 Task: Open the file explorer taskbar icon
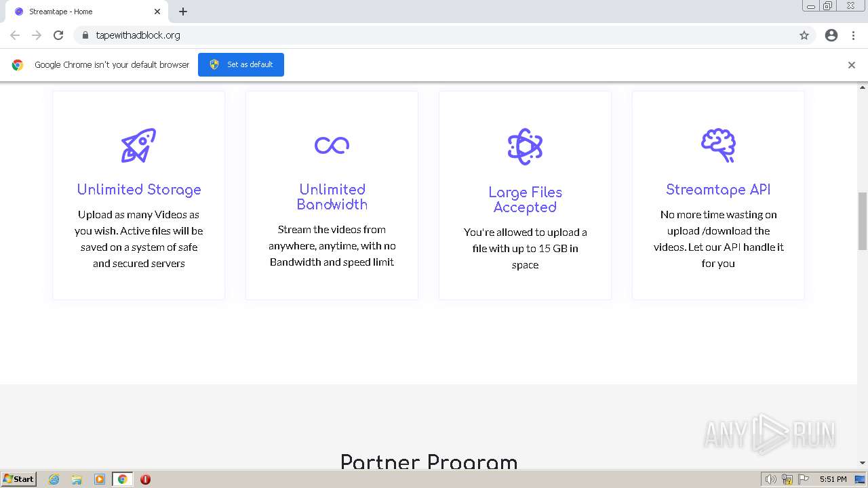[77, 479]
